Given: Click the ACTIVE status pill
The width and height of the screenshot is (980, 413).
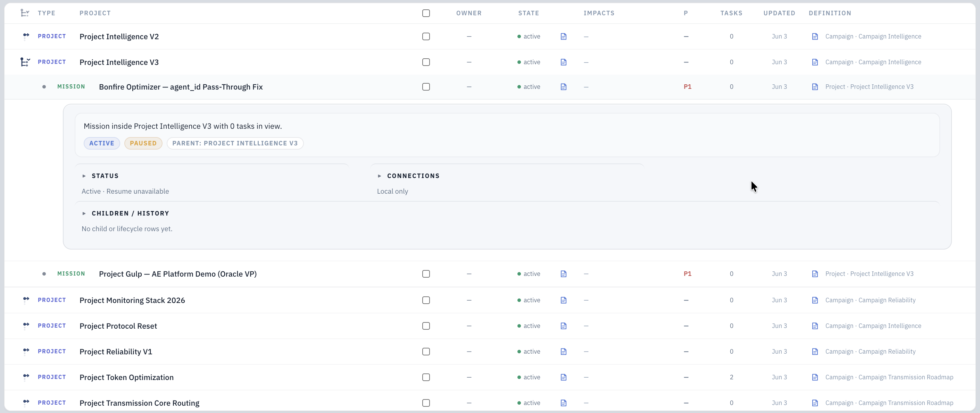Looking at the screenshot, I should point(101,143).
